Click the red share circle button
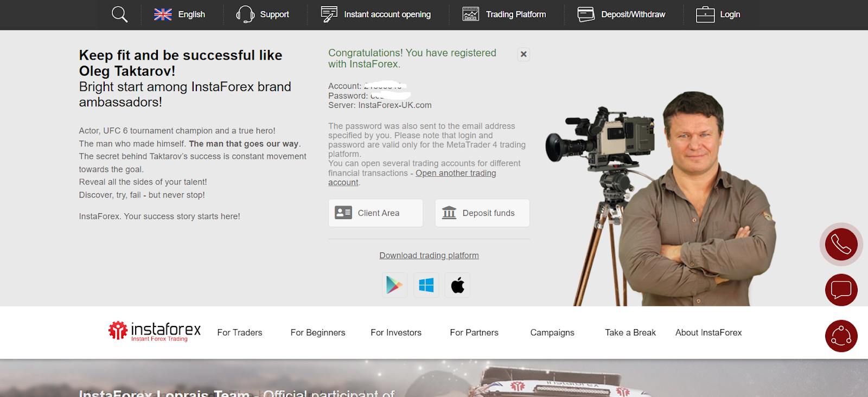 tap(841, 336)
